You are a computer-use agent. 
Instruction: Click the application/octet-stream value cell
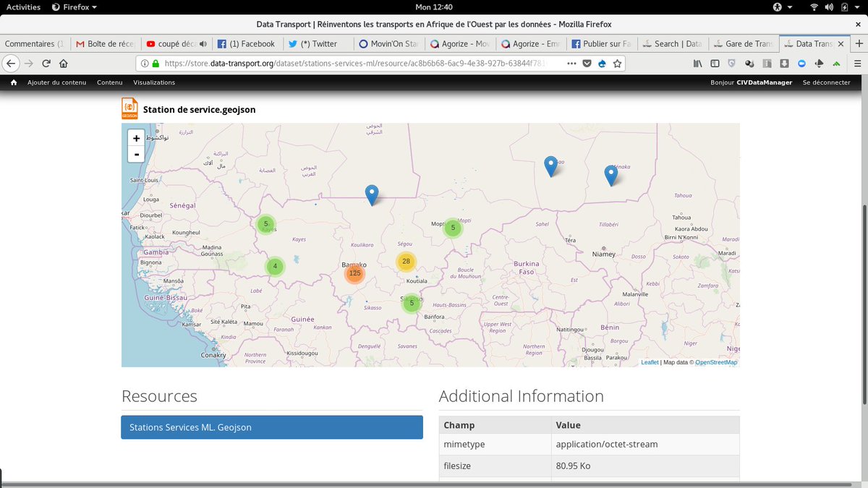644,444
